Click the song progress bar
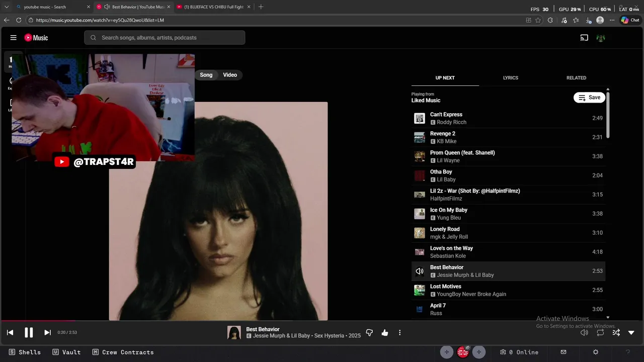Image resolution: width=644 pixels, height=362 pixels. [x=322, y=321]
